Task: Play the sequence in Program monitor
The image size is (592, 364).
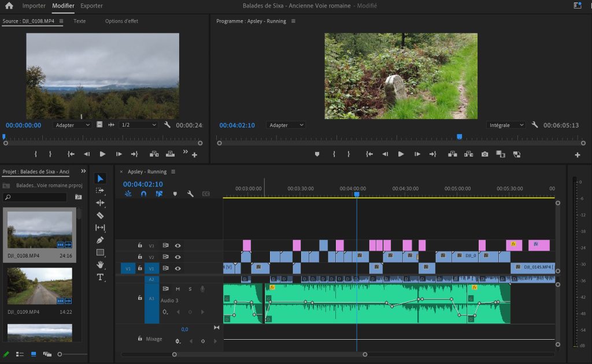Action: [401, 154]
